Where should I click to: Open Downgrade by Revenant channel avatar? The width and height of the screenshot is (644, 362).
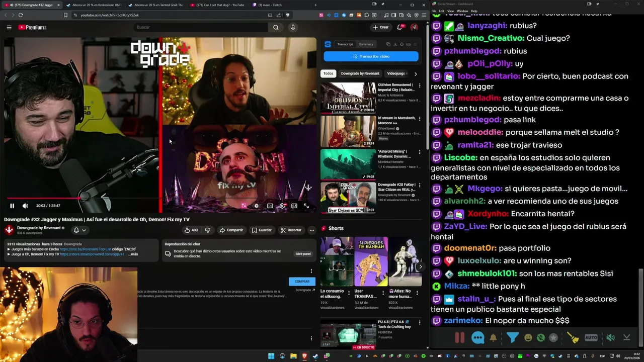[9, 230]
